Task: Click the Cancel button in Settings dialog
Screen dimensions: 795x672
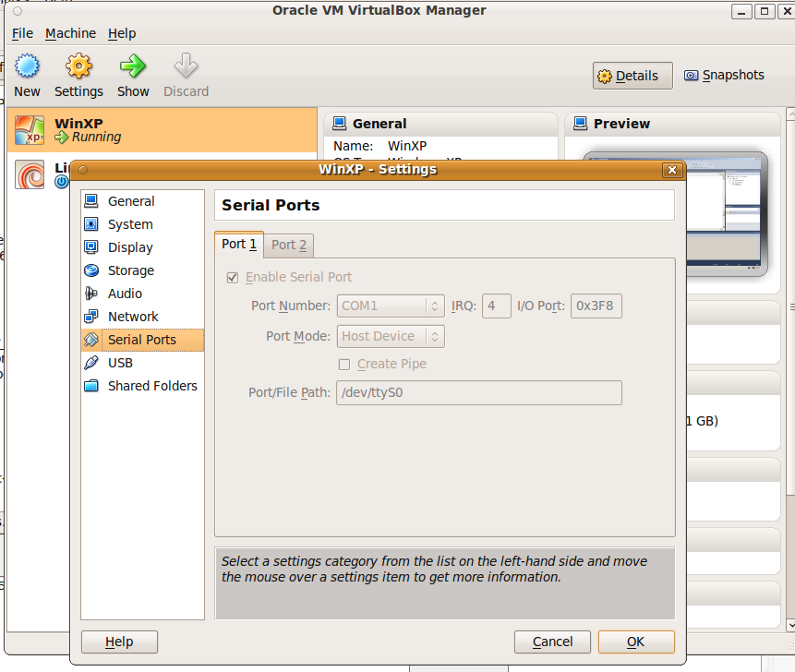Action: pos(552,642)
